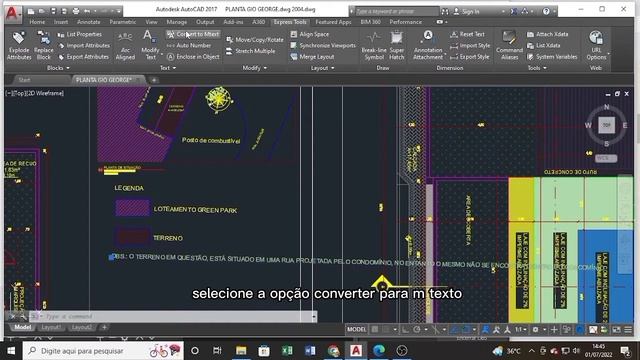Toggle grid display in status bar
640x360 pixels.
click(x=375, y=329)
